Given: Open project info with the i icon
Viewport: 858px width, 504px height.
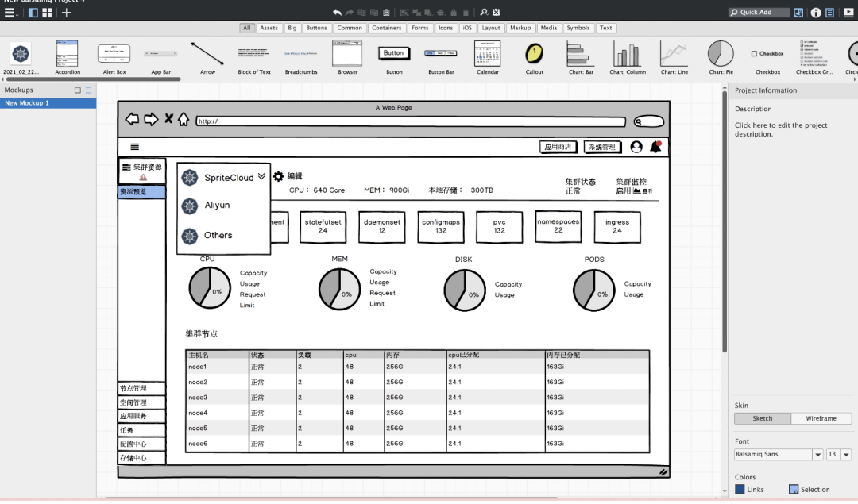Looking at the screenshot, I should coord(816,13).
